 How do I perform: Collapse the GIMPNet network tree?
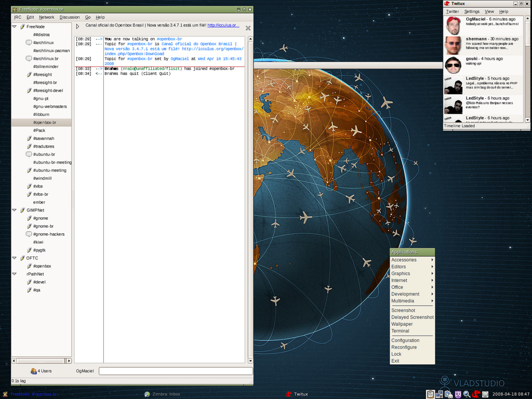pyautogui.click(x=15, y=210)
